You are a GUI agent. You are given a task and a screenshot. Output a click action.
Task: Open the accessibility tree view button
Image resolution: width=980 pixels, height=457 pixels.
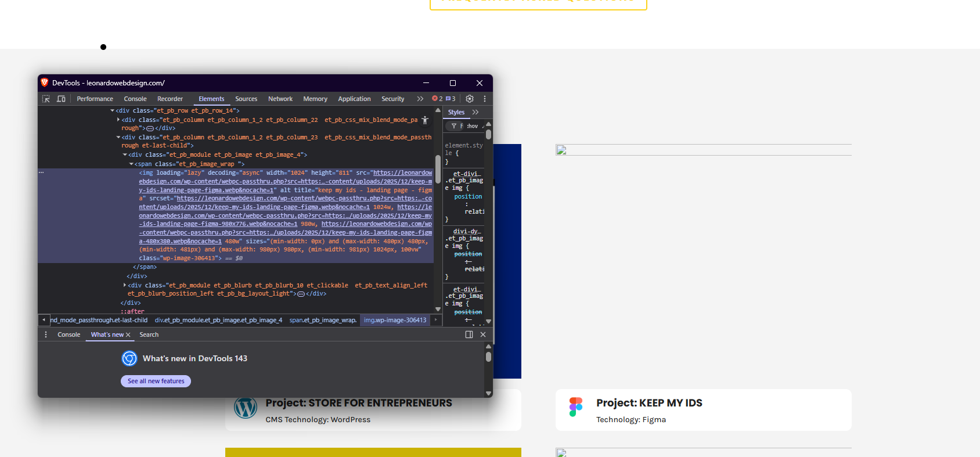click(x=425, y=120)
